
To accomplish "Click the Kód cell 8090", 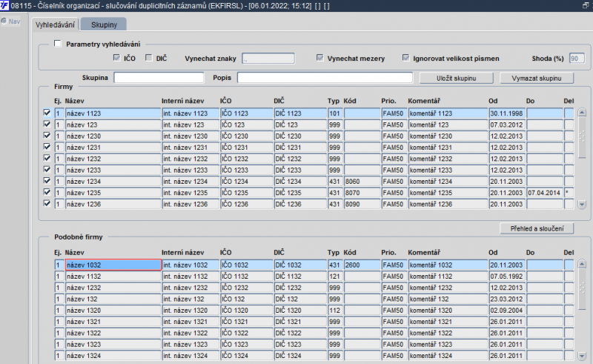I will coord(362,204).
